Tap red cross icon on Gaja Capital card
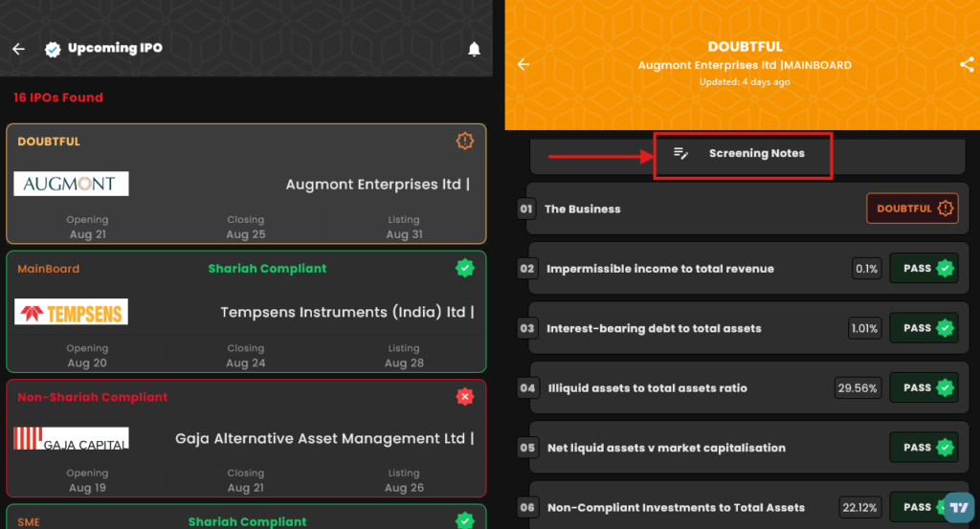980x529 pixels. [x=464, y=397]
